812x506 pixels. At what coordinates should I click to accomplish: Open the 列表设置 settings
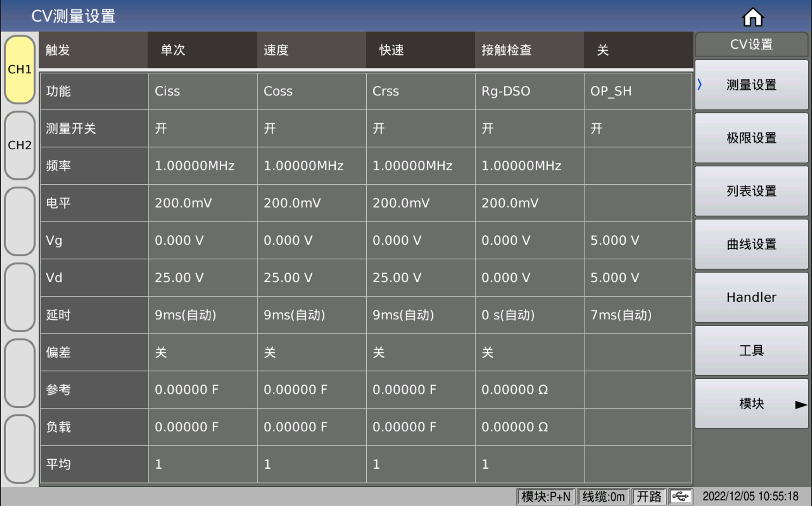point(751,191)
